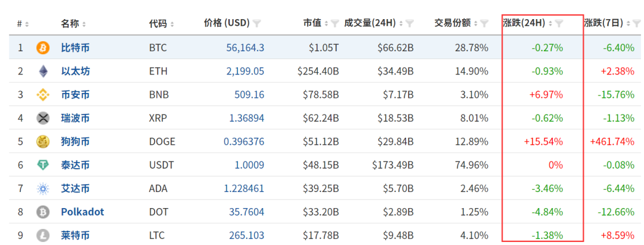The width and height of the screenshot is (644, 245).
Task: Sort by 名称 column sort arrows
Action: coord(84,24)
